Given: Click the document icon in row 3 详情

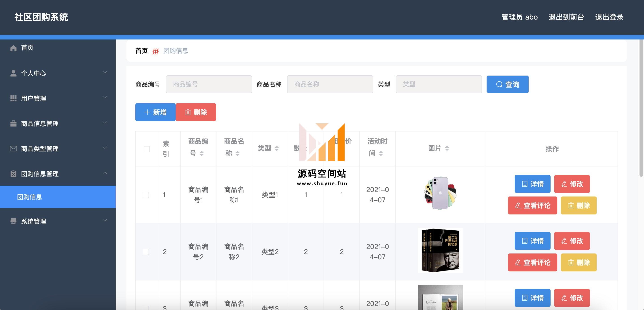Looking at the screenshot, I should [x=525, y=298].
